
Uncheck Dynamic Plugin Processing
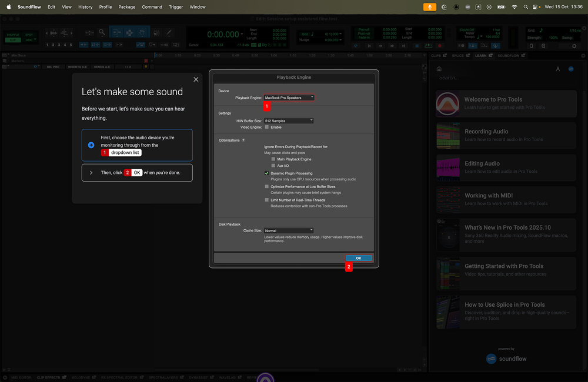267,173
